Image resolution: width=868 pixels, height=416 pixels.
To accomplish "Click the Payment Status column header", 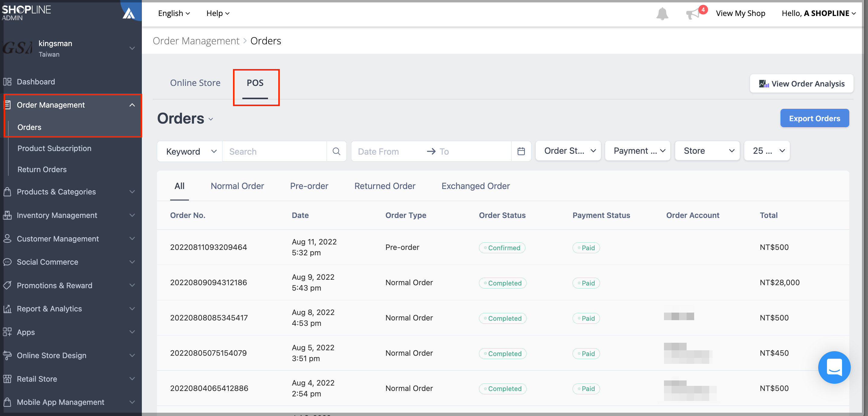I will click(601, 216).
